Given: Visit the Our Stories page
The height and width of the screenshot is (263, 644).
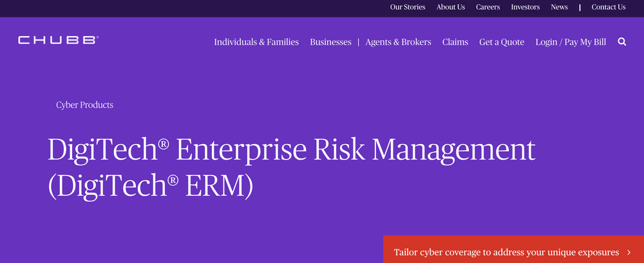Looking at the screenshot, I should (x=408, y=7).
